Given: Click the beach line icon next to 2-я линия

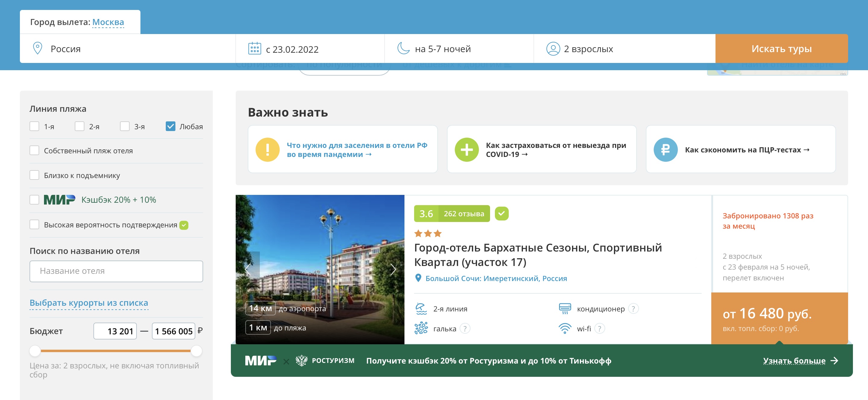Looking at the screenshot, I should point(421,308).
